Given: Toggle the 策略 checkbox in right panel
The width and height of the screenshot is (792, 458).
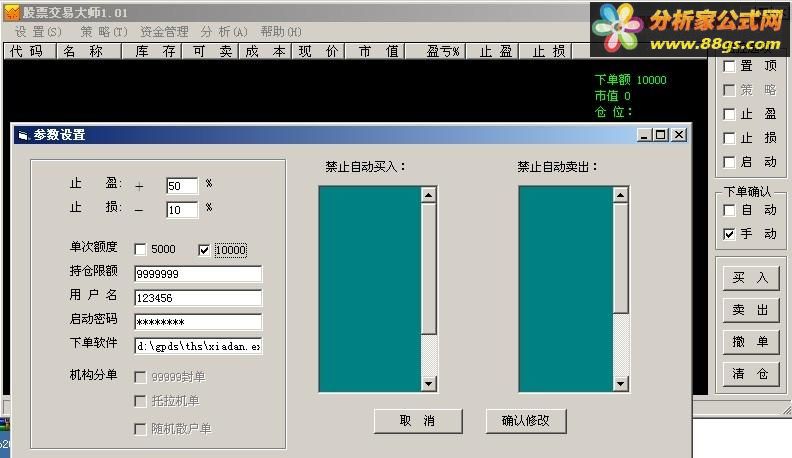Looking at the screenshot, I should (x=729, y=90).
